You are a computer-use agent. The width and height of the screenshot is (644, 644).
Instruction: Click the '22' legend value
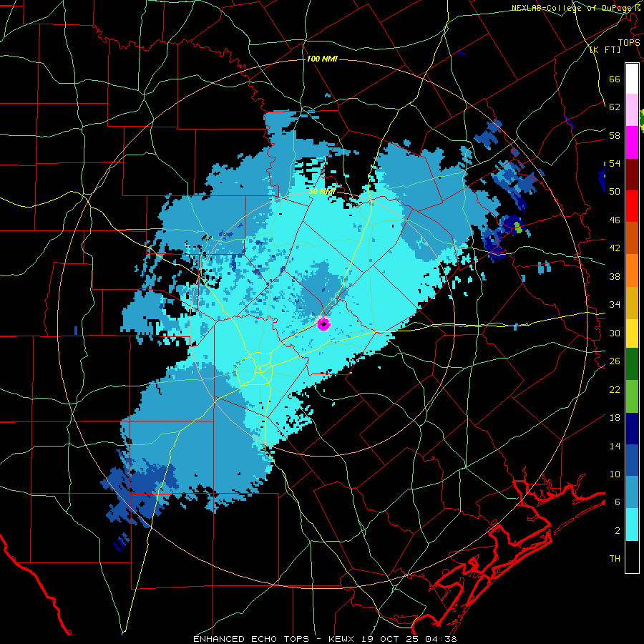tap(615, 389)
